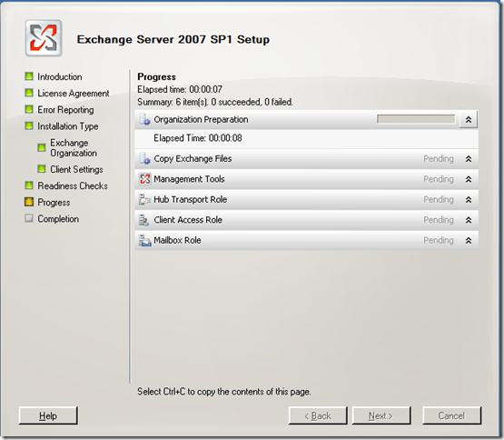Select the Exchange Organization step

pyautogui.click(x=74, y=148)
